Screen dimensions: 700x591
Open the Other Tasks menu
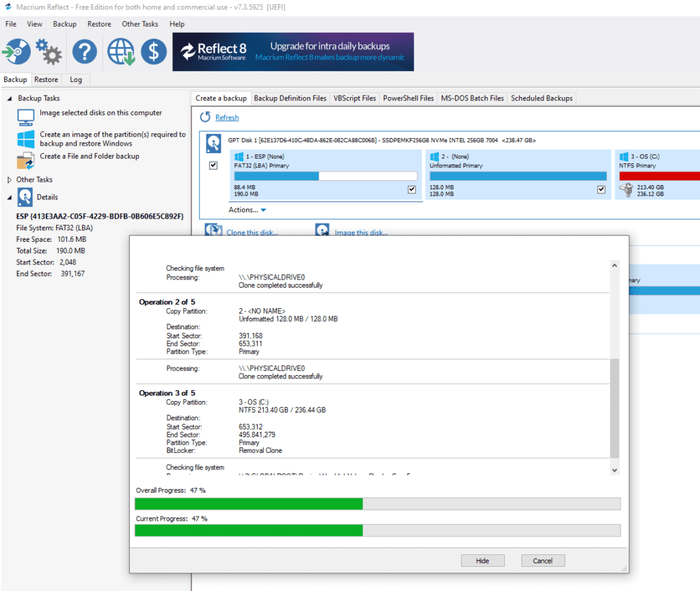139,24
